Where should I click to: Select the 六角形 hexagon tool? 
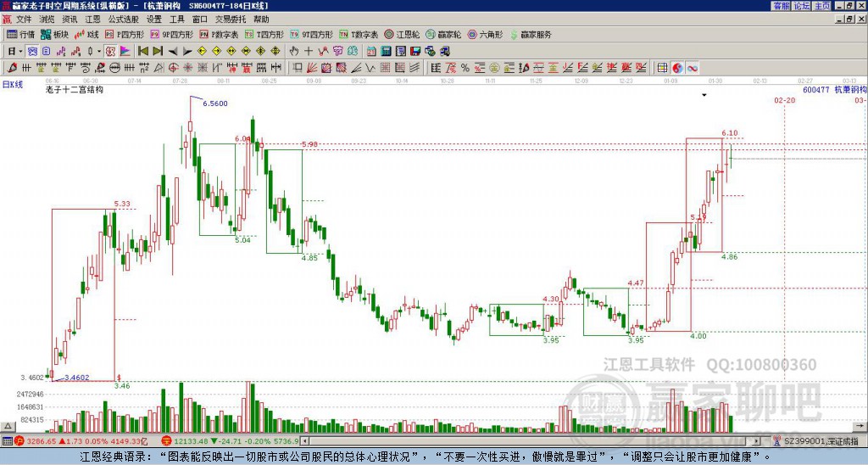click(485, 35)
